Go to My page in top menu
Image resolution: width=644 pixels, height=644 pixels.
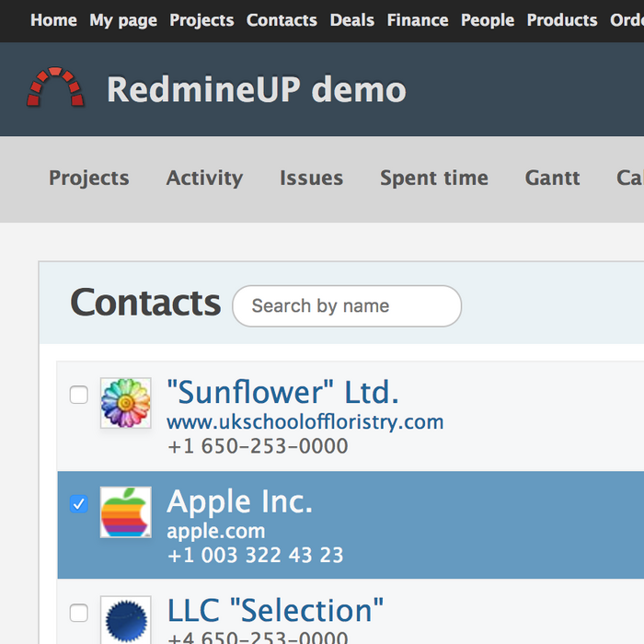pyautogui.click(x=123, y=20)
